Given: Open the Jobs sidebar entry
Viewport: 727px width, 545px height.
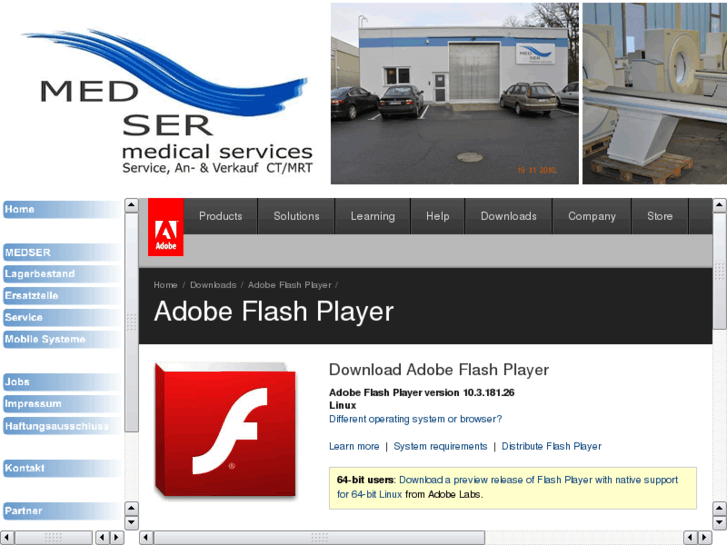Looking at the screenshot, I should (x=62, y=382).
